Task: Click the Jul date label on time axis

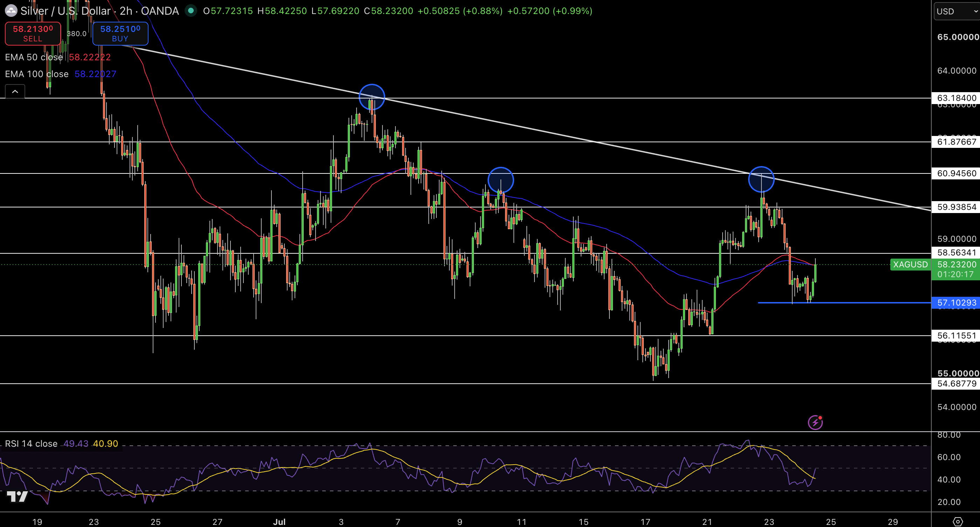Action: point(279,522)
